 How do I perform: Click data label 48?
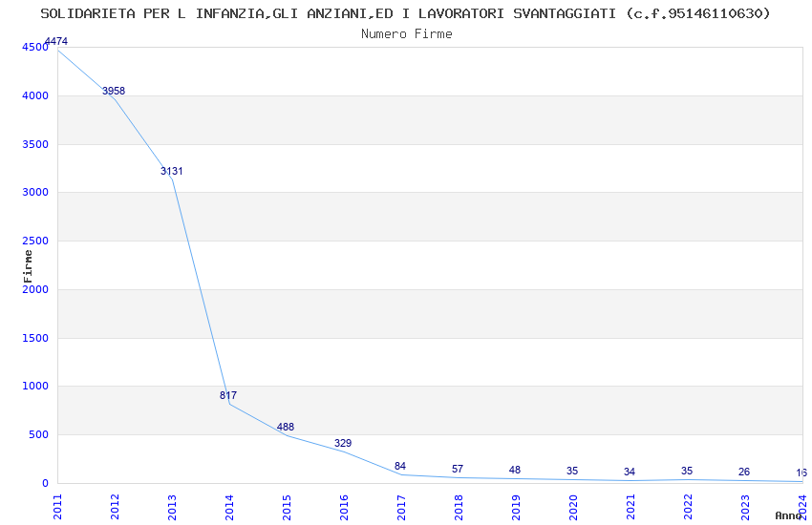pyautogui.click(x=515, y=471)
